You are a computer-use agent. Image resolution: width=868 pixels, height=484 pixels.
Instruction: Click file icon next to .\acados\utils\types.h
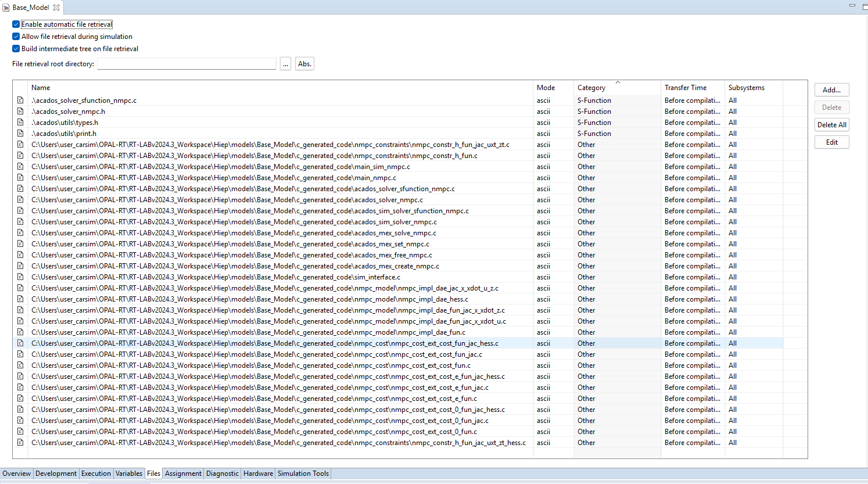pyautogui.click(x=20, y=123)
